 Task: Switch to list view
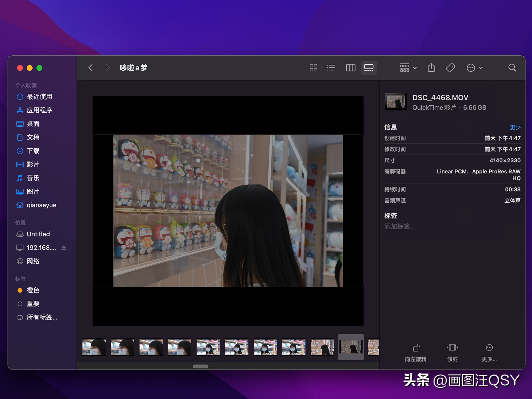331,68
